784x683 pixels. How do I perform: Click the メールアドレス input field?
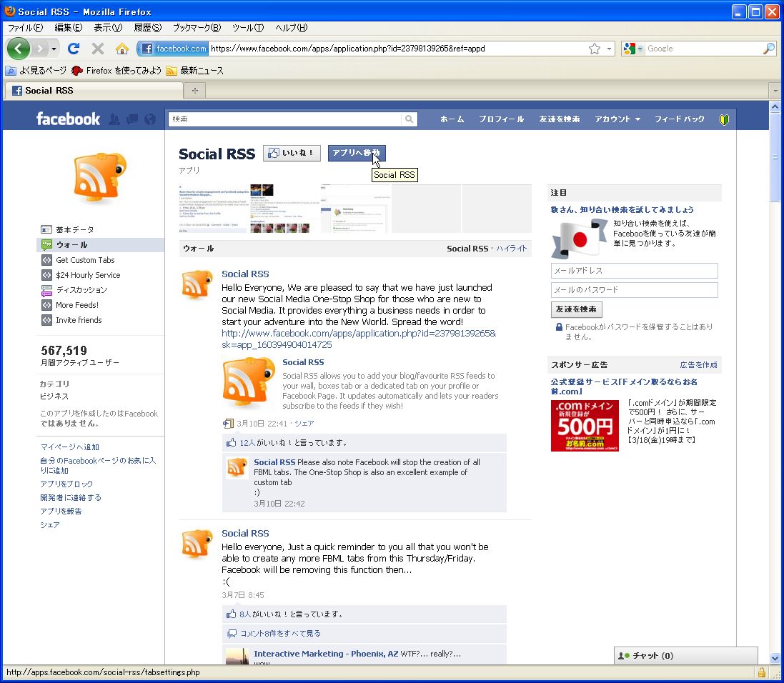[635, 271]
